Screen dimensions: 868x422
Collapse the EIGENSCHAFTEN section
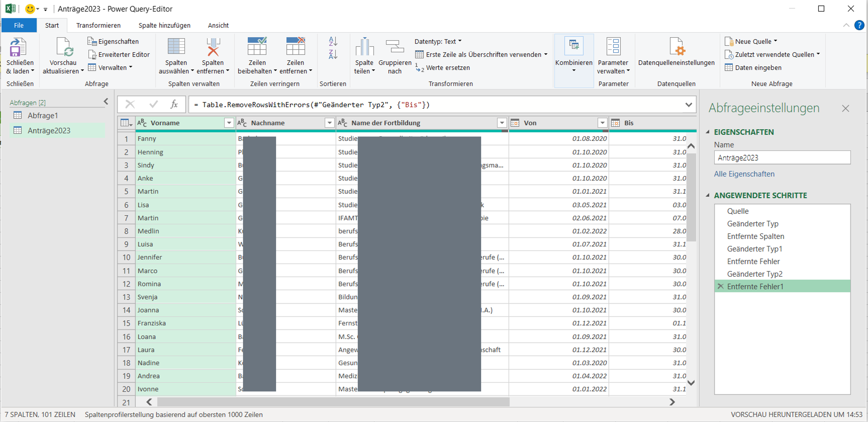(708, 132)
